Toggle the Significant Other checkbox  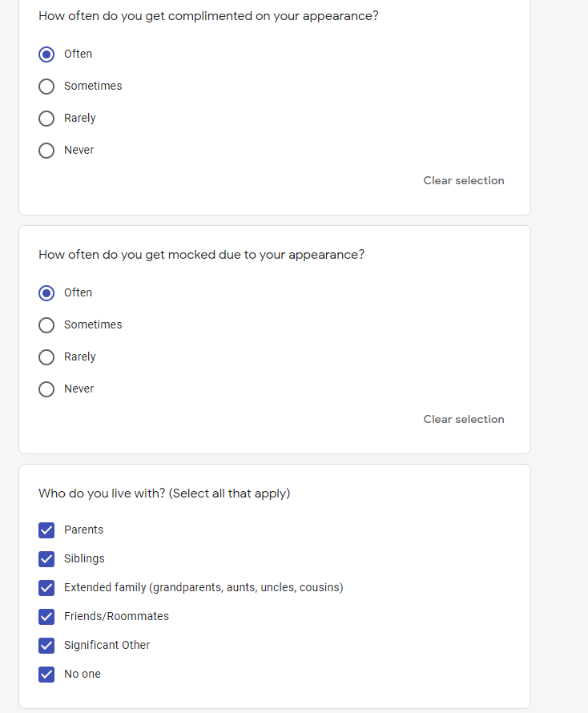46,646
